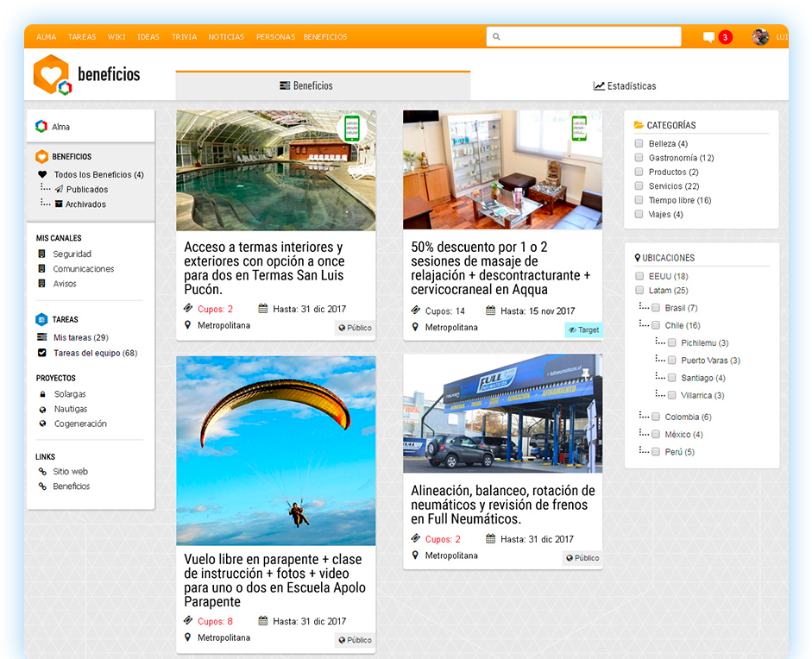Open the Full Neumáticos benefit title
This screenshot has height=659, width=812.
click(503, 505)
